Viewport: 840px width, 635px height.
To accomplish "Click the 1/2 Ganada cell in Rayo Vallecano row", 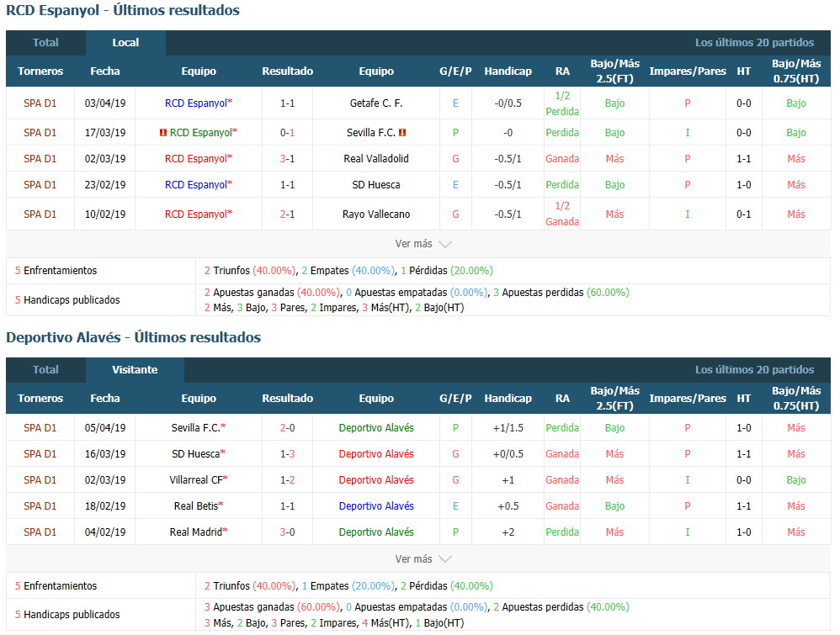I will tap(562, 214).
